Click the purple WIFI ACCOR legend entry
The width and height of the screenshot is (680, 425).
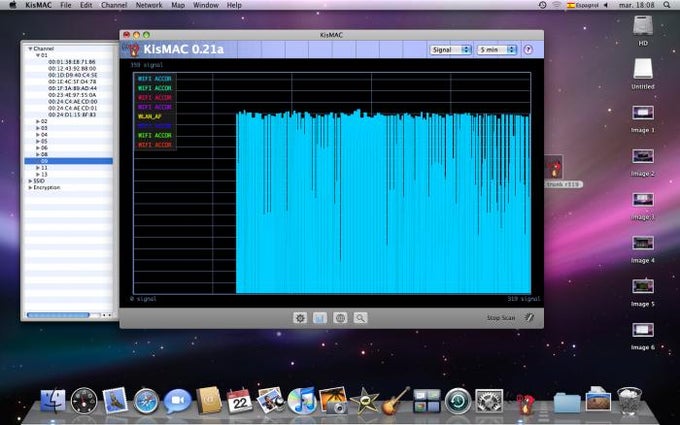pyautogui.click(x=154, y=107)
